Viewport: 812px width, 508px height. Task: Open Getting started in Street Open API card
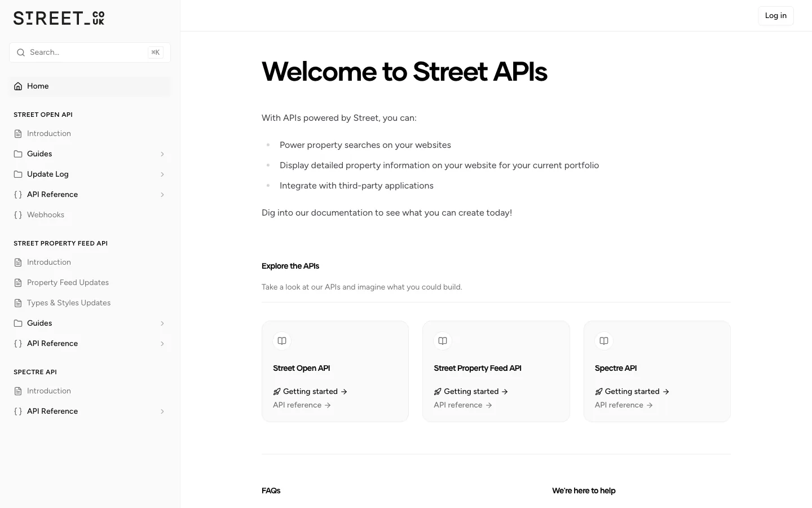310,392
